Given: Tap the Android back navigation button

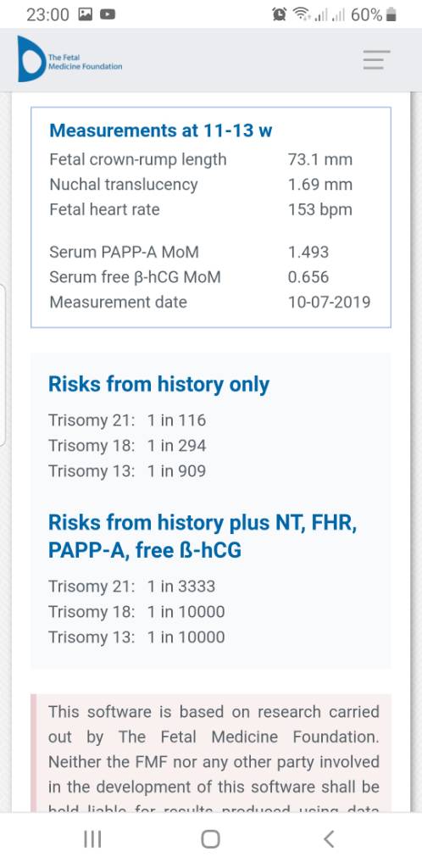Looking at the screenshot, I should [x=329, y=838].
